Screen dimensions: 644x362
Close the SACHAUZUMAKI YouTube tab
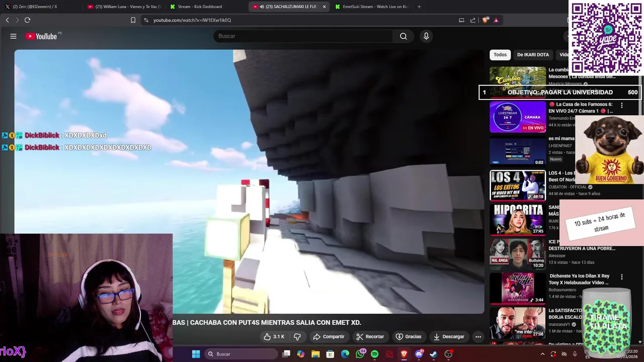point(324,7)
